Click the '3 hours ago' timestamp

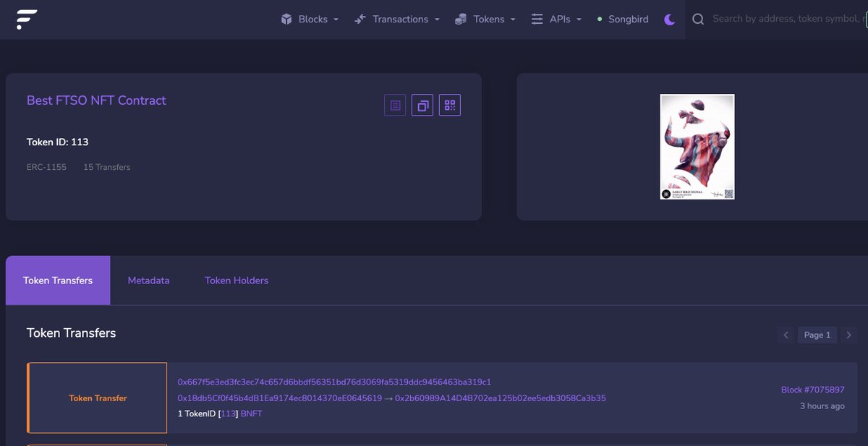pyautogui.click(x=822, y=406)
